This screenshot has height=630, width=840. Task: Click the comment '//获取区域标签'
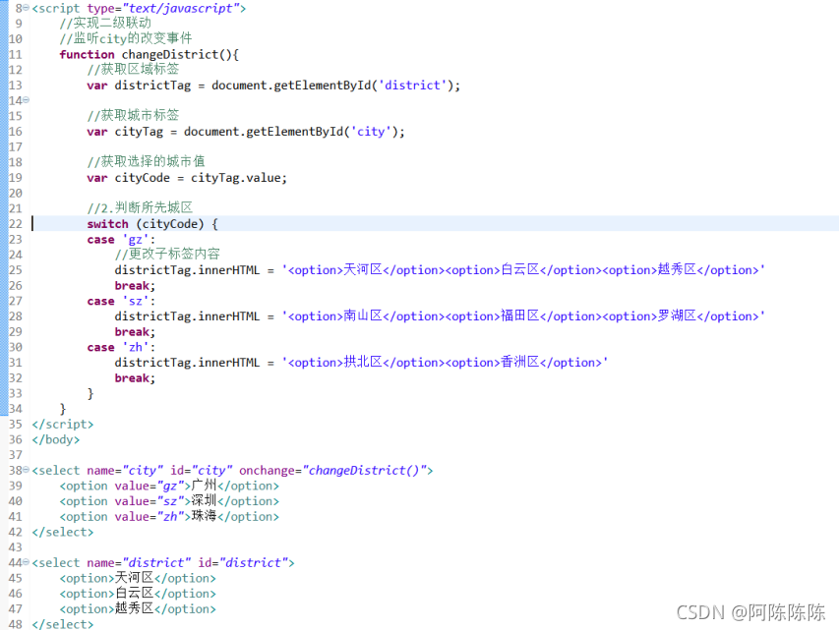(133, 70)
